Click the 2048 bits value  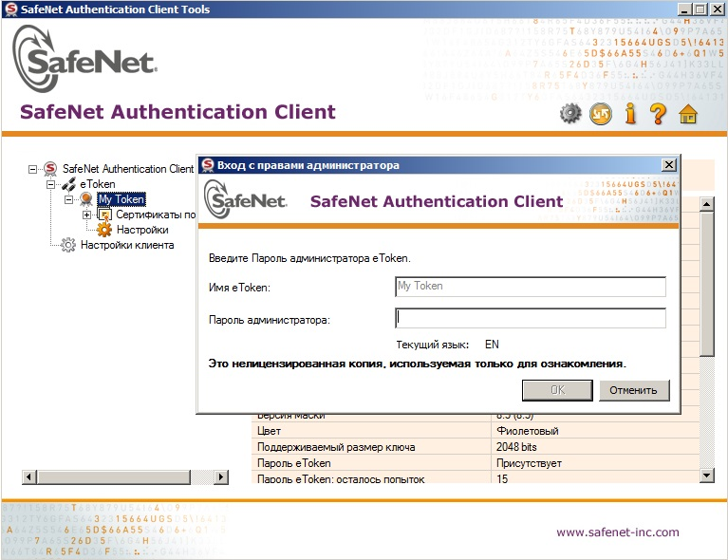click(516, 447)
